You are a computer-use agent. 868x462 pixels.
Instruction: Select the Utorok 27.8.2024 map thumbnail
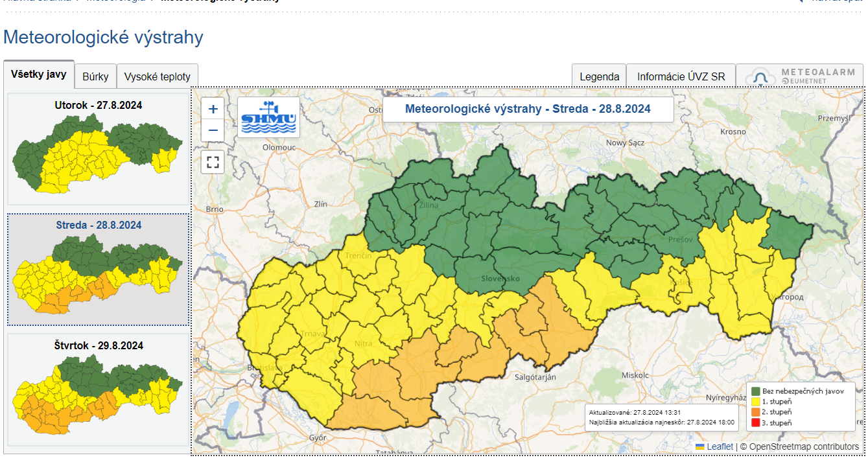coord(98,150)
